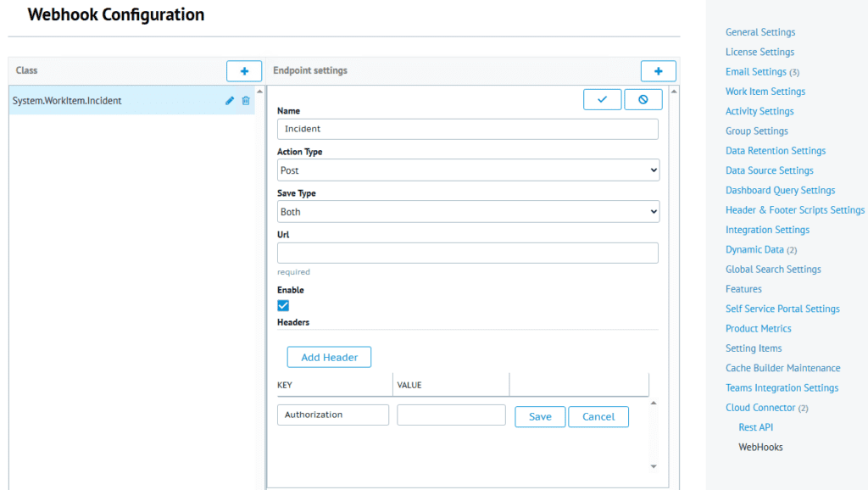Viewport: 868px width, 490px height.
Task: Open Setting Items
Action: pyautogui.click(x=754, y=348)
